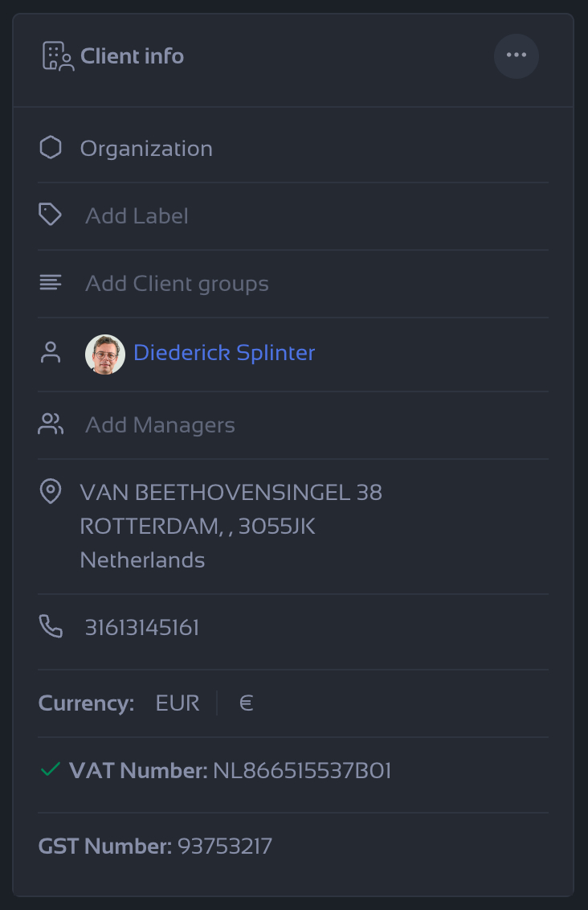Screen dimensions: 588x910
Task: Click the GST number 93753217
Action: 225,846
